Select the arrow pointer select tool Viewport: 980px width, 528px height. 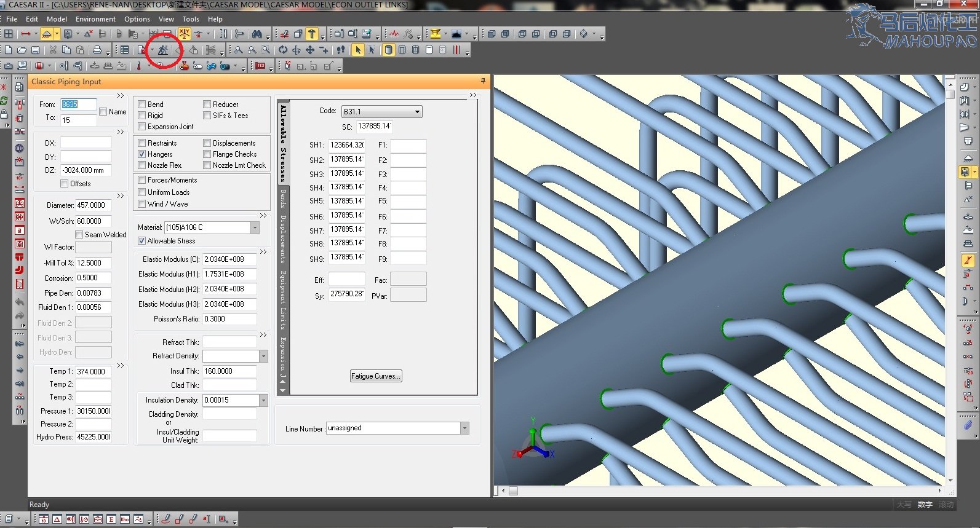(357, 50)
